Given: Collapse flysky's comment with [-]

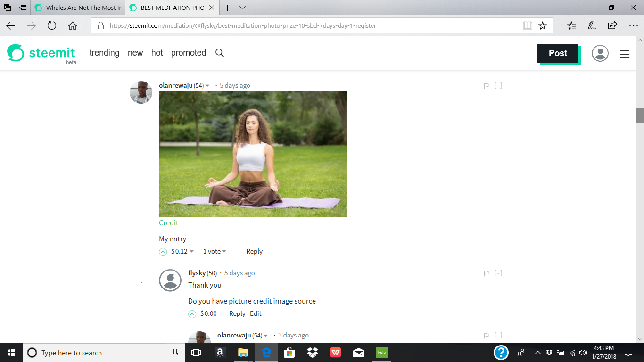Looking at the screenshot, I should point(498,273).
